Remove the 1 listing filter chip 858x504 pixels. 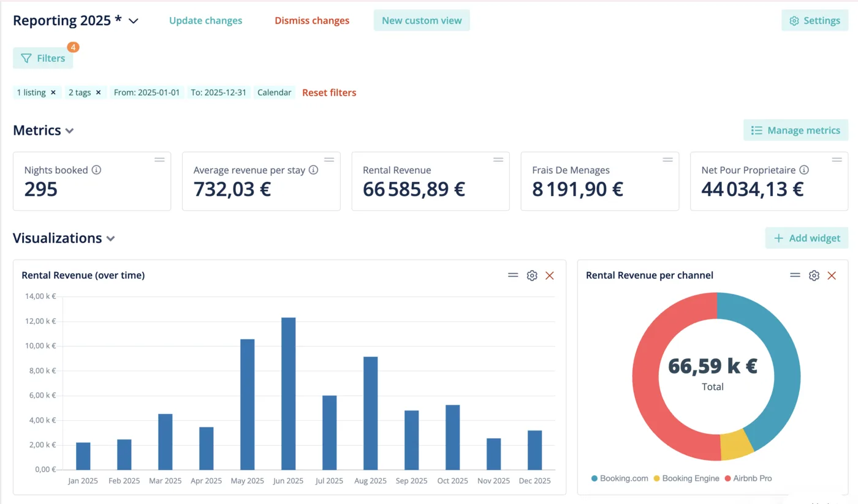[53, 92]
